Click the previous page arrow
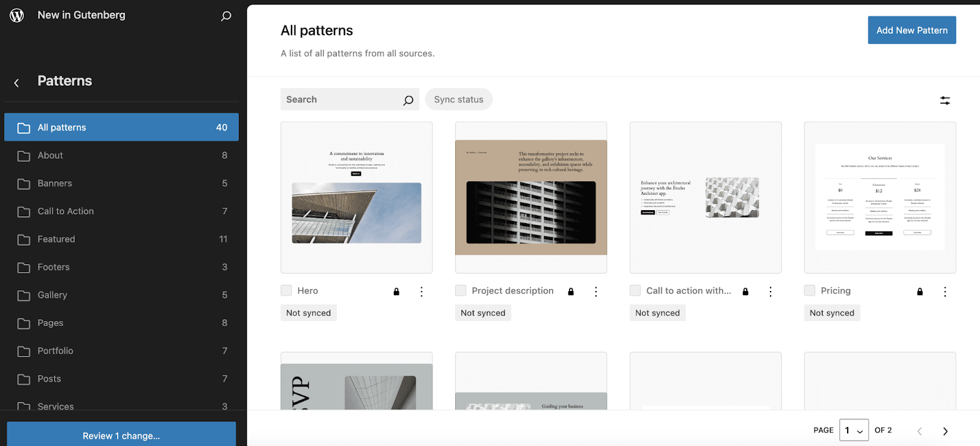Screen dimensions: 980x446 (x=919, y=431)
